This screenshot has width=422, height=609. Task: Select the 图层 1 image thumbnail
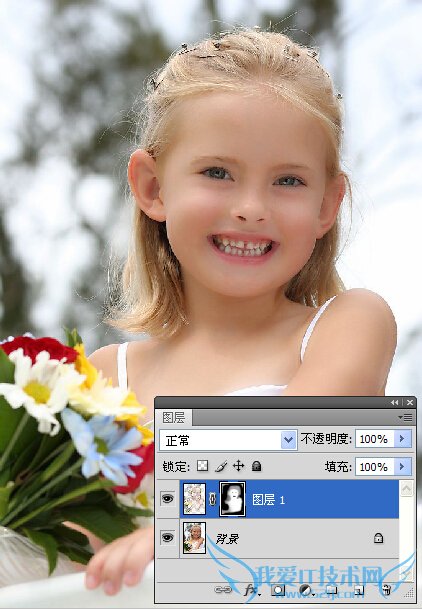(195, 499)
